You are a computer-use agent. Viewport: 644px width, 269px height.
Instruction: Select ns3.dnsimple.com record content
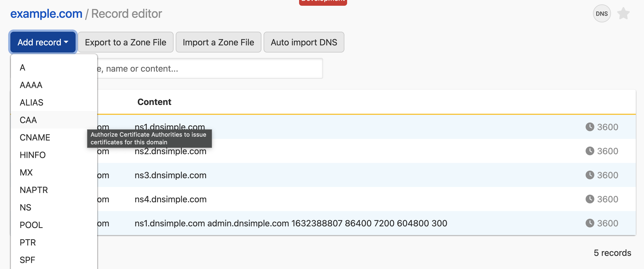point(171,175)
